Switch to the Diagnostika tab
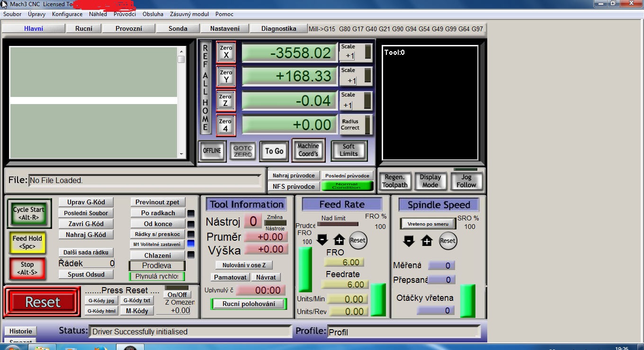This screenshot has height=350, width=644. click(x=279, y=28)
